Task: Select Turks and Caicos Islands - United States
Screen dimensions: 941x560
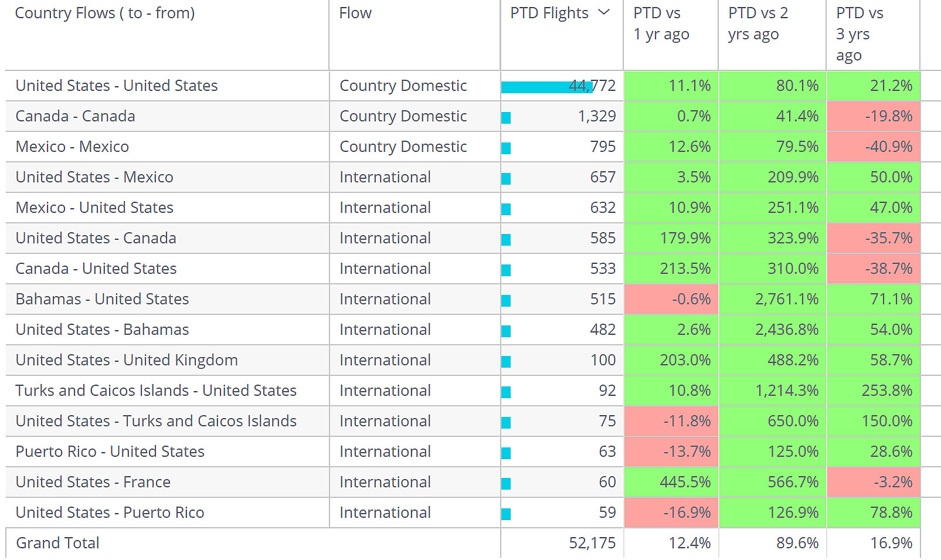Action: [x=156, y=391]
